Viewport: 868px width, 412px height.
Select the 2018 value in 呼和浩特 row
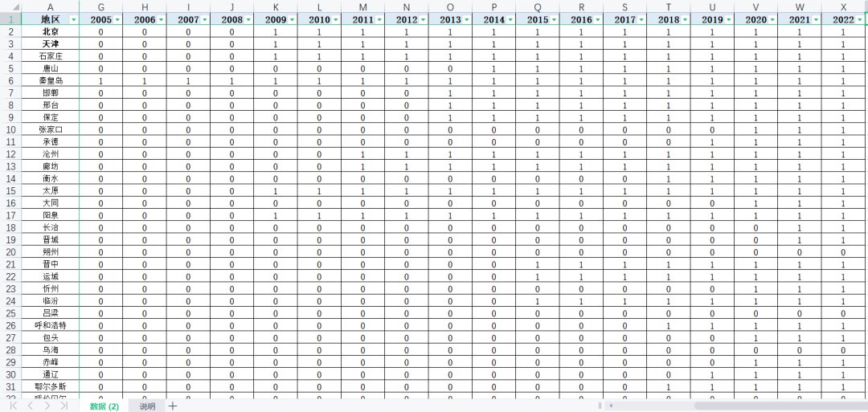coord(669,326)
